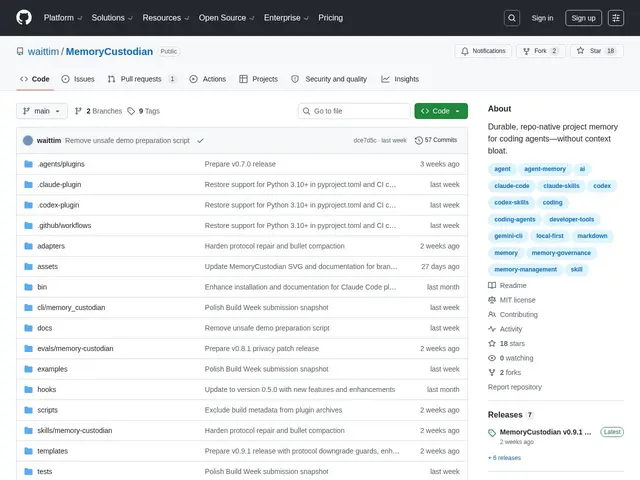This screenshot has width=640, height=480.
Task: Open the 9 Tags link
Action: pos(143,111)
